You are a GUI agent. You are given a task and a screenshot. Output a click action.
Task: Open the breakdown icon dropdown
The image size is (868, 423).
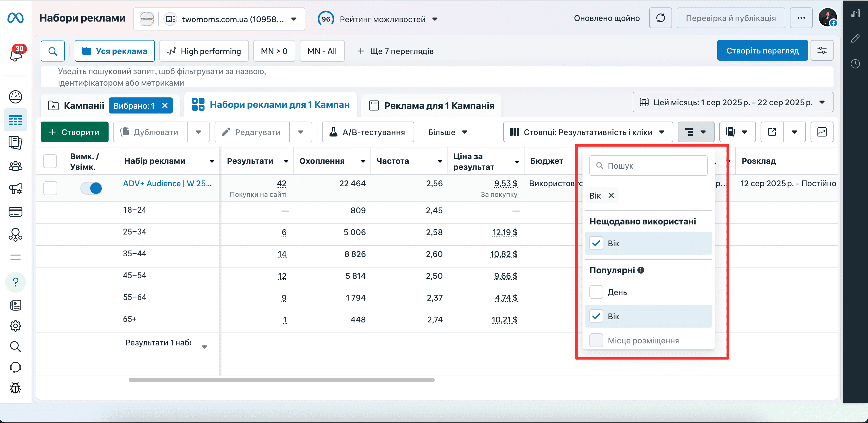(x=696, y=132)
